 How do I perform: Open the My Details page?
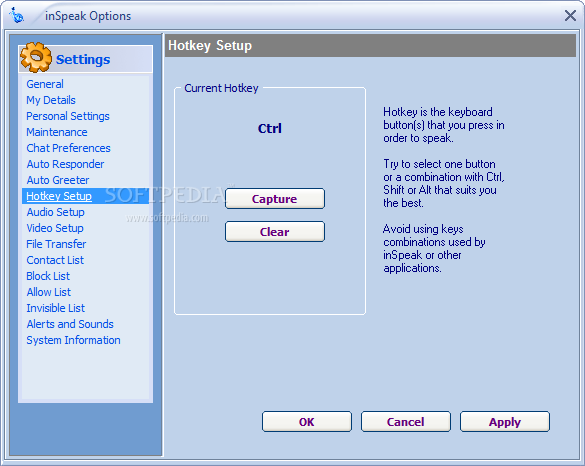click(x=51, y=100)
